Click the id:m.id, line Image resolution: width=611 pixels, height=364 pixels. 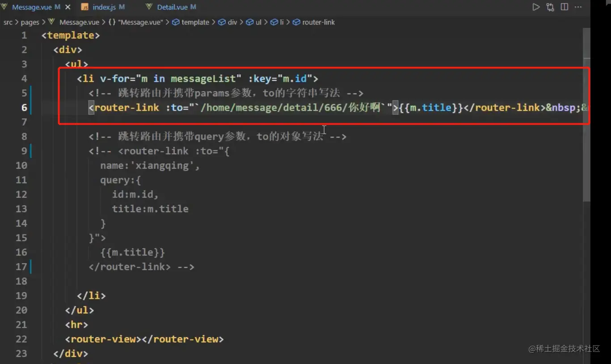pyautogui.click(x=135, y=194)
